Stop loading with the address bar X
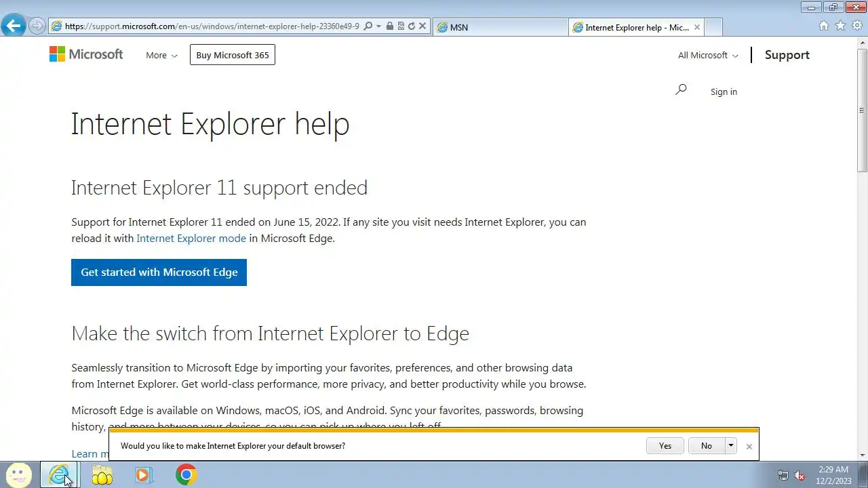868x488 pixels. (x=422, y=26)
